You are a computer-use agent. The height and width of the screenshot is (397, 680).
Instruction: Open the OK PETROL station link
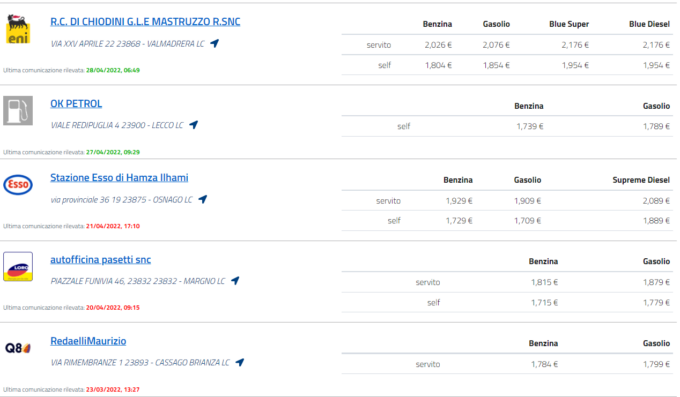pyautogui.click(x=76, y=104)
